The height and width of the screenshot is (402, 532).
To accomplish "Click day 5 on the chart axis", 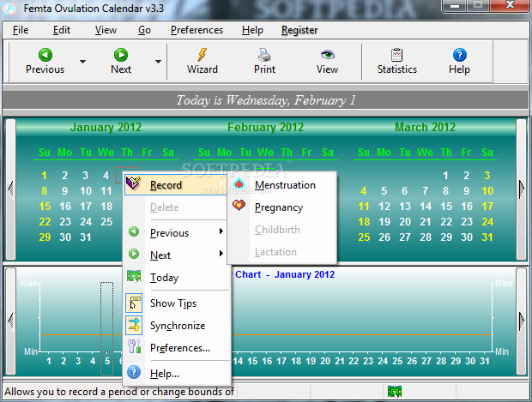I will coord(107,362).
